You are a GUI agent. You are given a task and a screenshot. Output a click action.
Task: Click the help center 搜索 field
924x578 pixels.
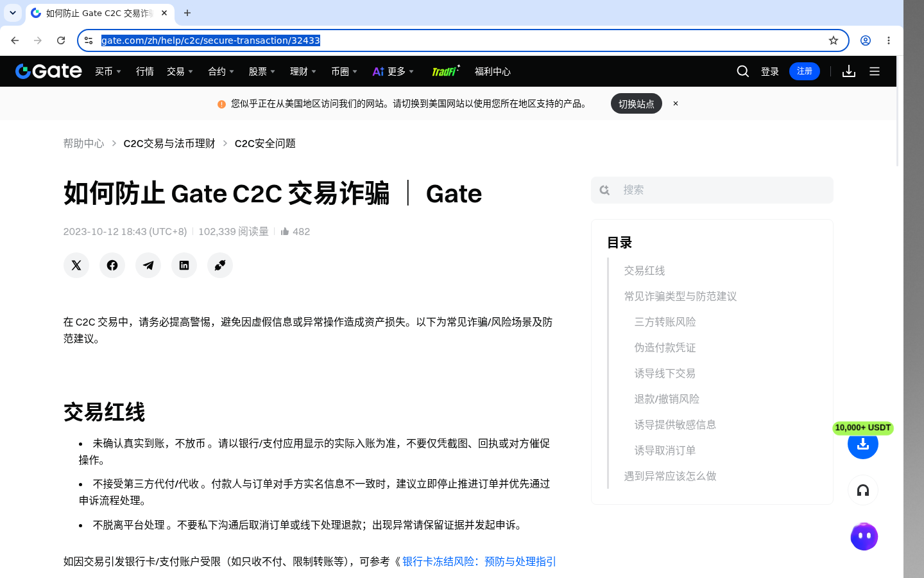point(712,190)
